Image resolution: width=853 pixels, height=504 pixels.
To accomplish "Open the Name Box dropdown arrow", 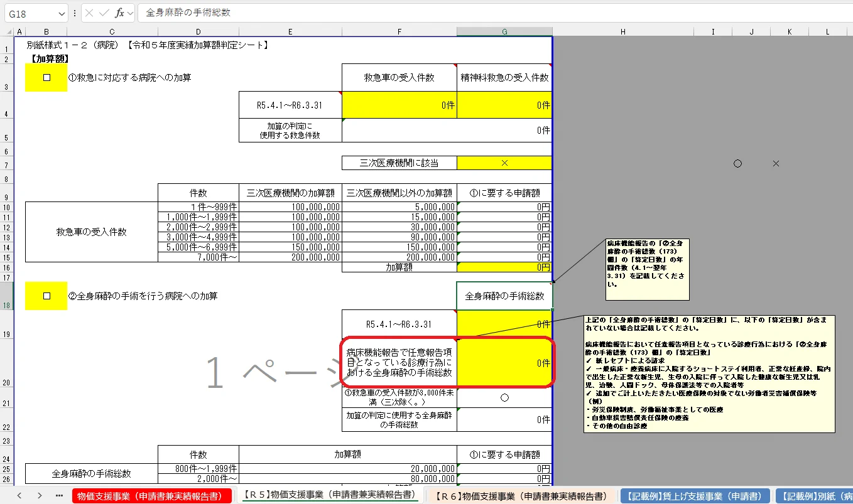I will [x=61, y=13].
